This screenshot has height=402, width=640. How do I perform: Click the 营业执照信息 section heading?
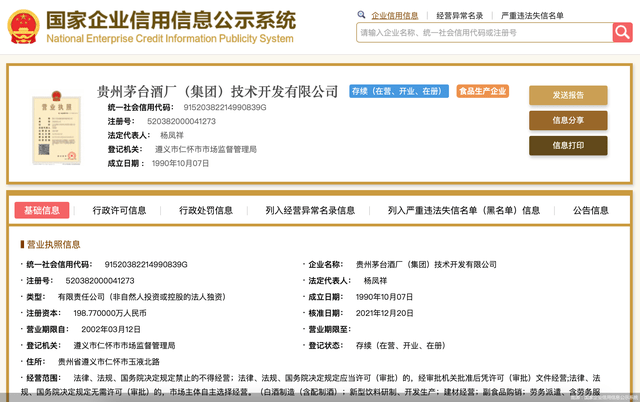tap(52, 244)
